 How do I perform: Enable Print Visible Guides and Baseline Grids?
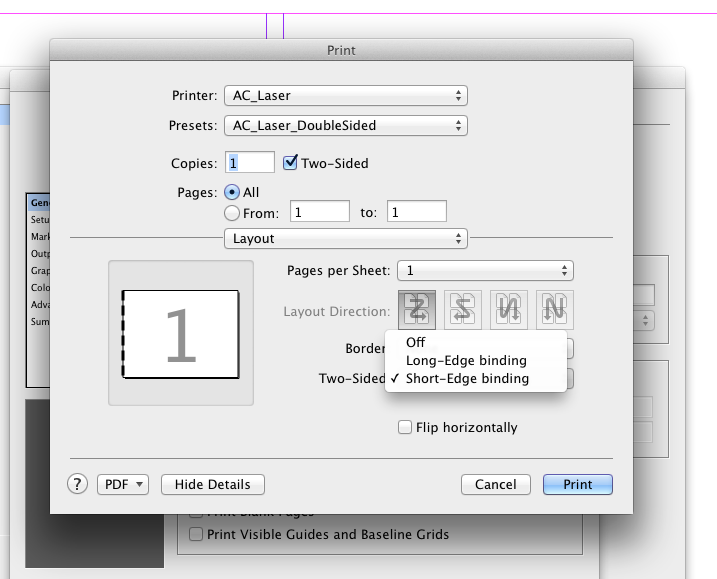pyautogui.click(x=196, y=535)
